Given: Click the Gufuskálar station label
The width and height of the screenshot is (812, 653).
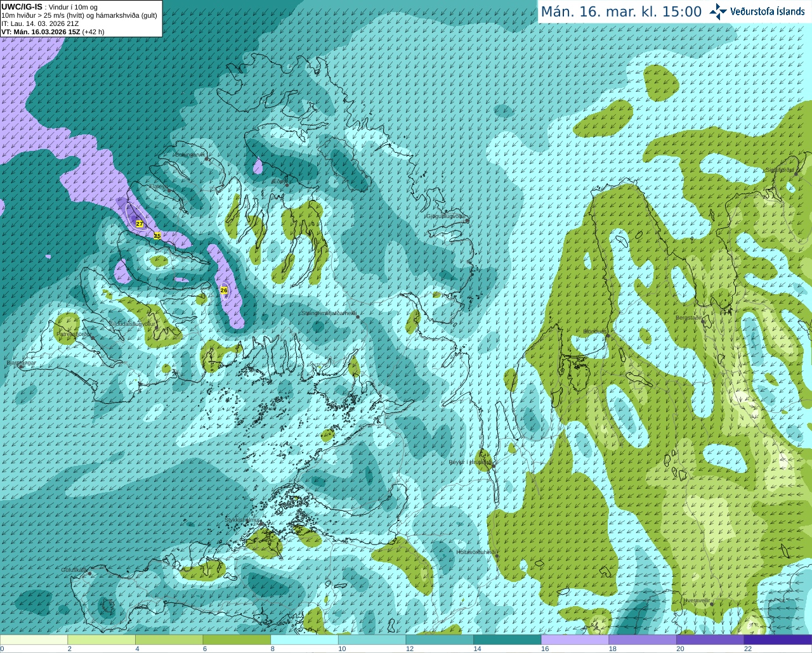Looking at the screenshot, I should [74, 570].
